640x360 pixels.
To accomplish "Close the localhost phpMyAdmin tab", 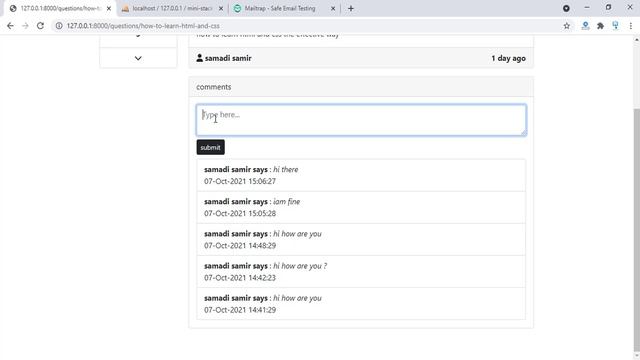I will pyautogui.click(x=221, y=8).
